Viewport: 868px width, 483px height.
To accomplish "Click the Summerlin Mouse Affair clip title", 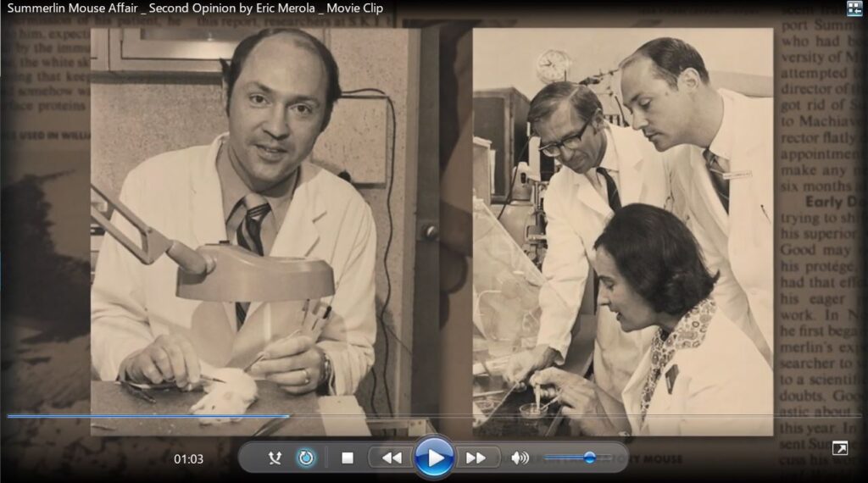I will (x=195, y=8).
